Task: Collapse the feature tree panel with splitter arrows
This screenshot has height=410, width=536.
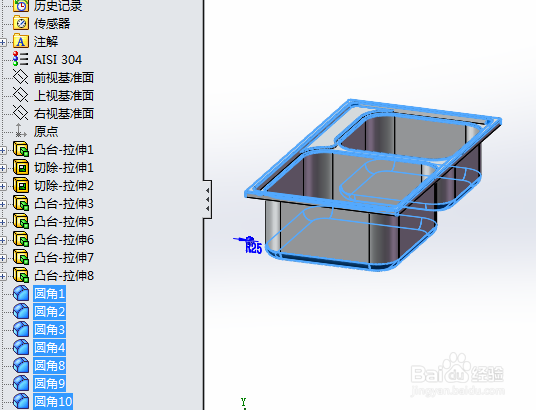Action: click(x=207, y=199)
